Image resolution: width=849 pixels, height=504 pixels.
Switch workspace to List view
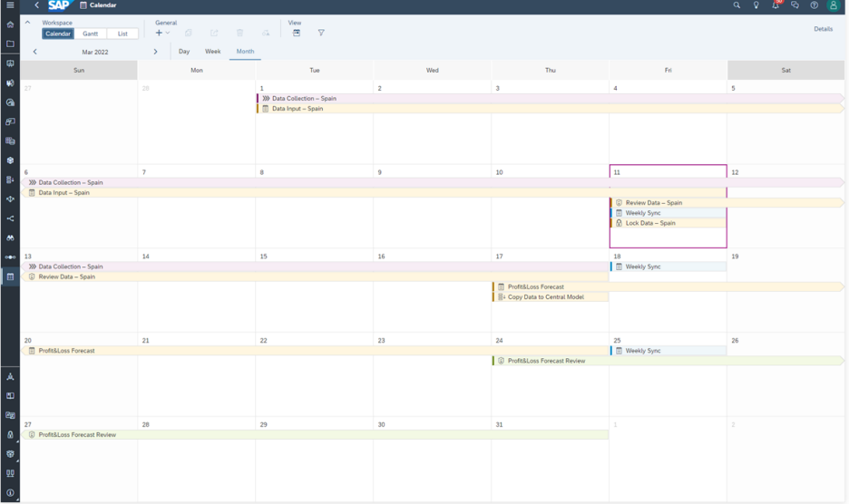[122, 34]
